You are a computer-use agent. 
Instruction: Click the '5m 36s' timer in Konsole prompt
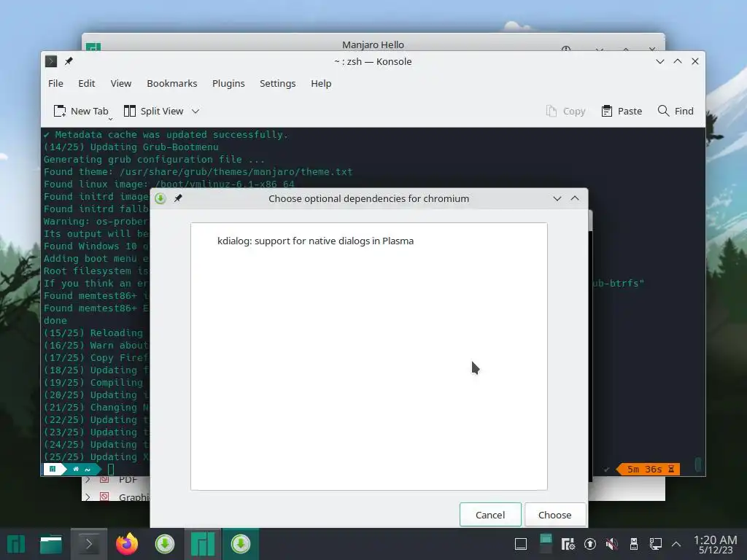click(645, 469)
